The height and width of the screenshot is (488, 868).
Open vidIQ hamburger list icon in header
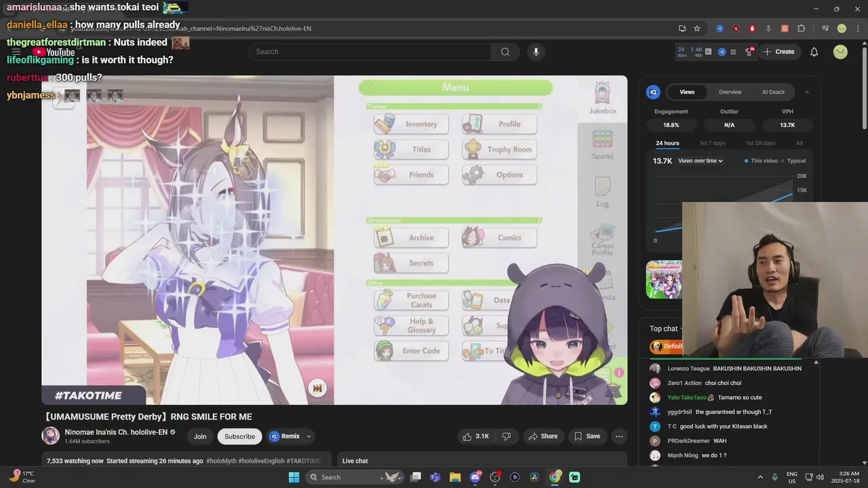point(734,52)
